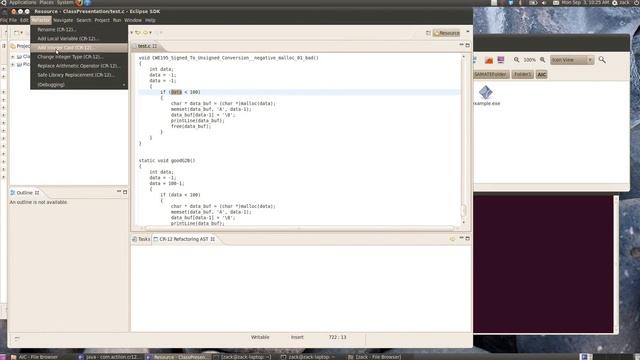This screenshot has width=640, height=360.
Task: Choose Add Local Variable (CR-12) menu entry
Action: click(79, 38)
